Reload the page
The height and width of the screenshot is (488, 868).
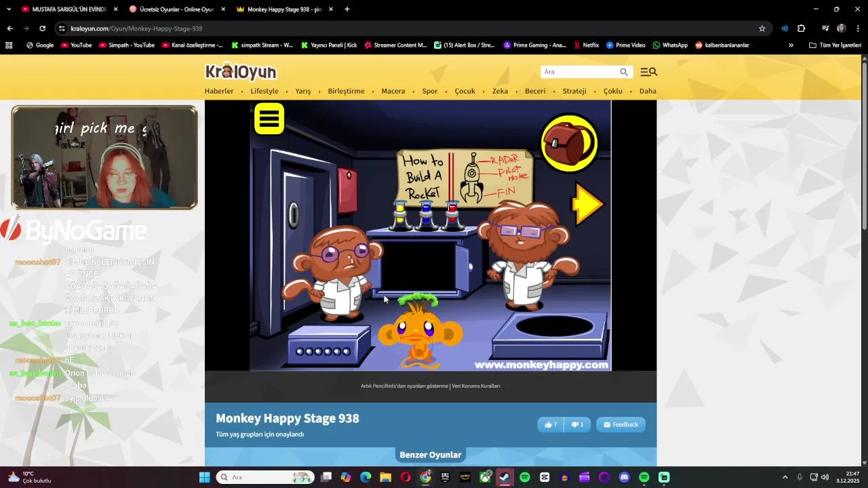click(x=42, y=28)
